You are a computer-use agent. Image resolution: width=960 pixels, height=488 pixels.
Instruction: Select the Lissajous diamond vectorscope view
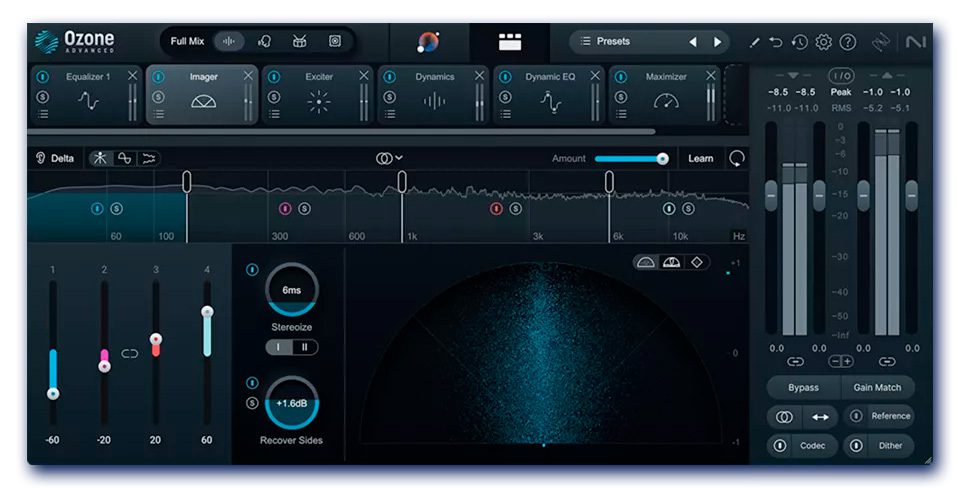pos(697,262)
